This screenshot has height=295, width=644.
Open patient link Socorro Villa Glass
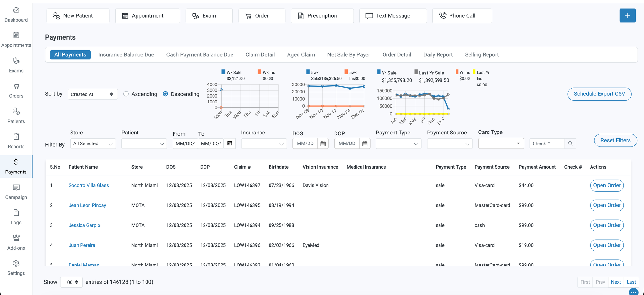tap(89, 185)
